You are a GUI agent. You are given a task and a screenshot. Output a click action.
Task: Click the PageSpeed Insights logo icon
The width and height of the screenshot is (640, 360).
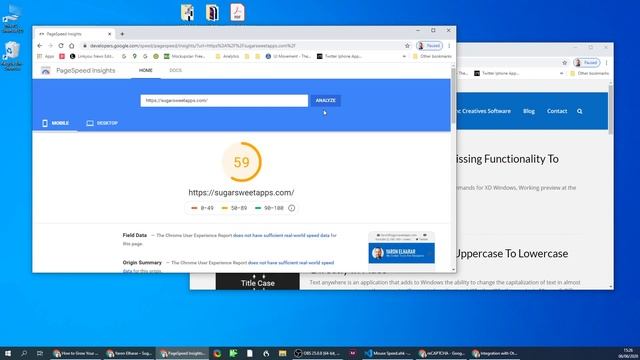[46, 71]
